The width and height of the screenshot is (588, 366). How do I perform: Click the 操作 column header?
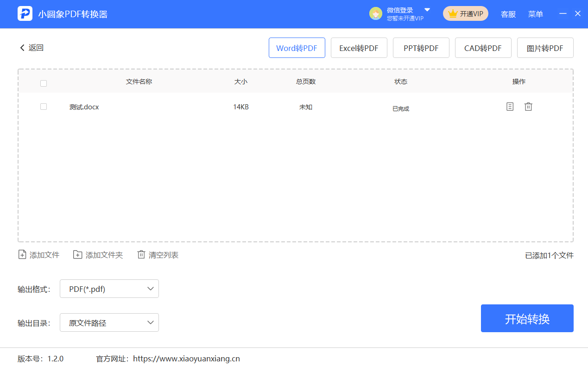(x=519, y=82)
